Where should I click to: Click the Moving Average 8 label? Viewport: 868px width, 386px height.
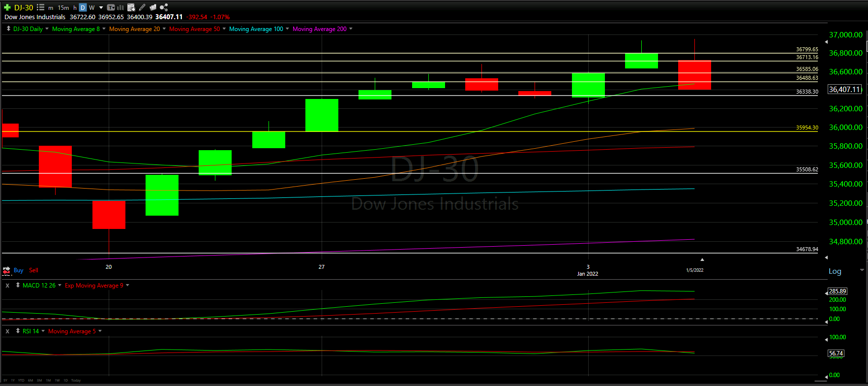[76, 29]
